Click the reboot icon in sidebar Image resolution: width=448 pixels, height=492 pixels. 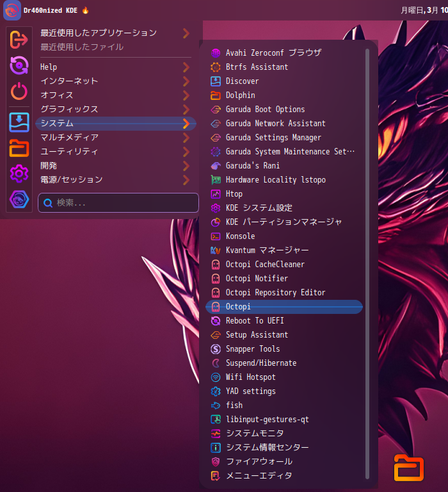[x=19, y=65]
